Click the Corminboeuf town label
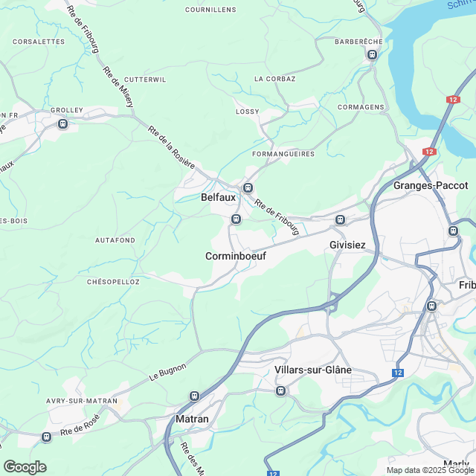 [x=236, y=256]
